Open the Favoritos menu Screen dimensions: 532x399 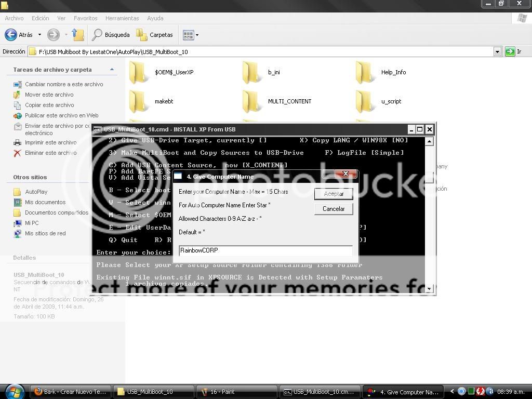click(x=85, y=18)
